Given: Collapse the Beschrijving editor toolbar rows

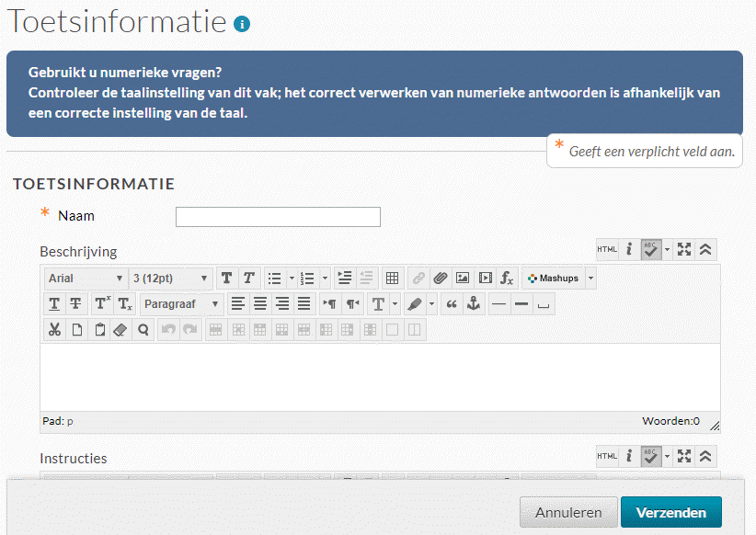Looking at the screenshot, I should tap(705, 250).
